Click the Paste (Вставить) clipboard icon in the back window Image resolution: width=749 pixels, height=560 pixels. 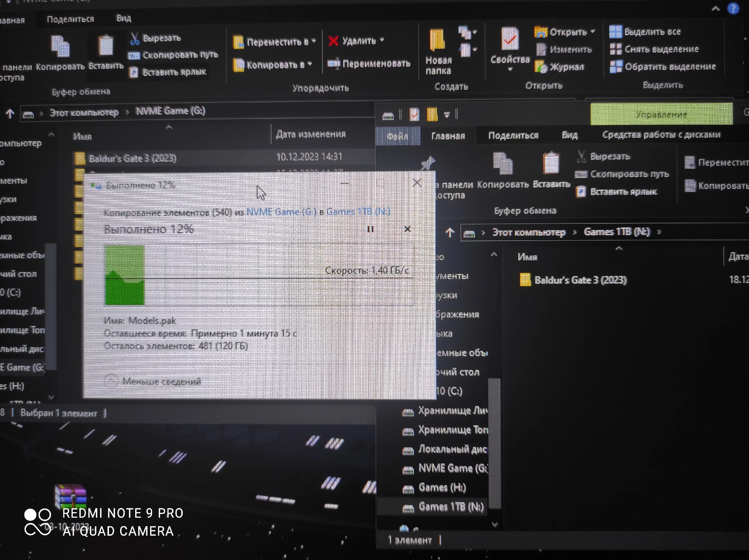106,46
